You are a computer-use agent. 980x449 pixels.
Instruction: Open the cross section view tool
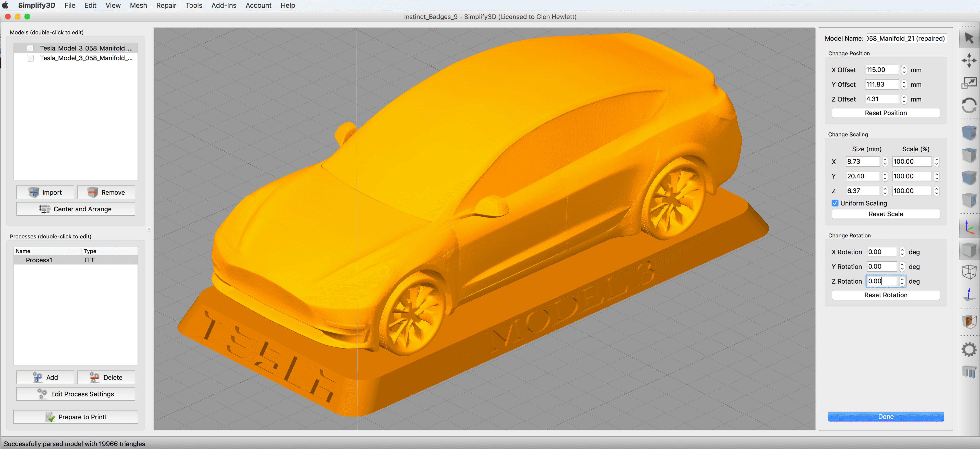point(969,322)
